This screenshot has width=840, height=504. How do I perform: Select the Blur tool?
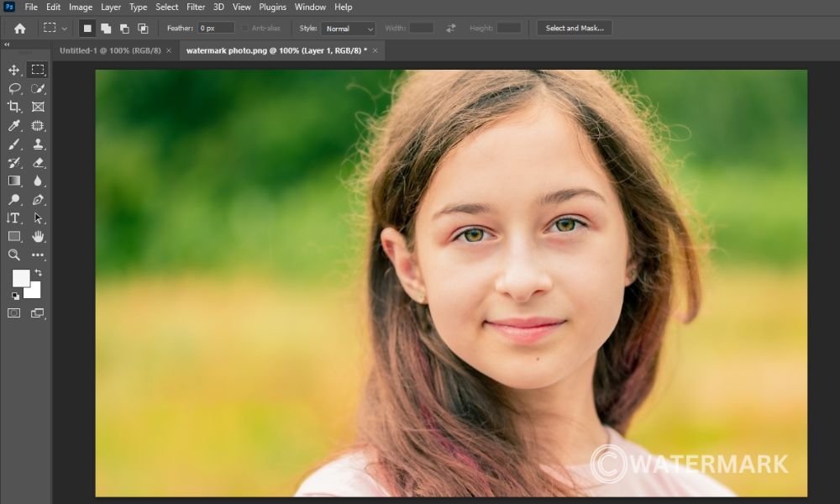tap(38, 181)
